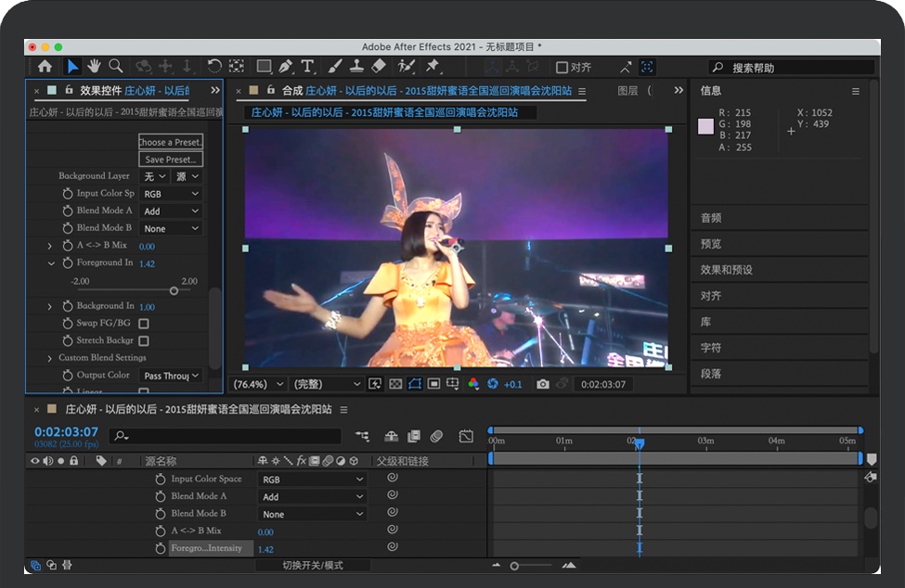
Task: Open the Output Color dropdown
Action: 171,376
